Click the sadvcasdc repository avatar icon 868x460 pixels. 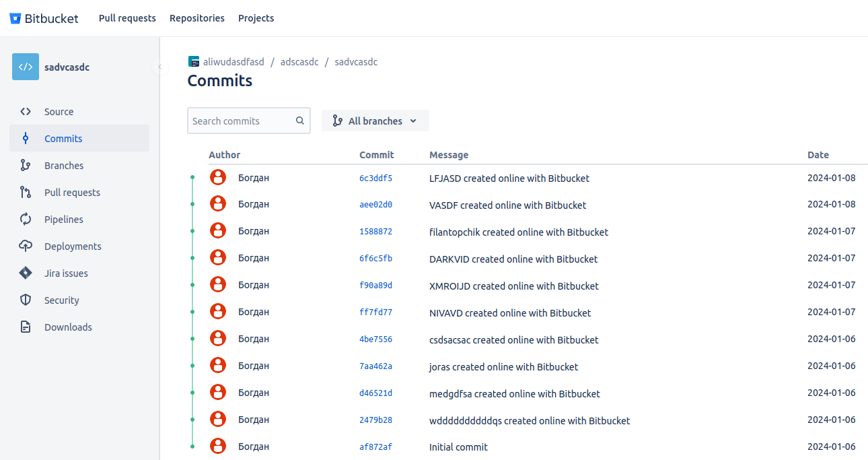[x=26, y=67]
